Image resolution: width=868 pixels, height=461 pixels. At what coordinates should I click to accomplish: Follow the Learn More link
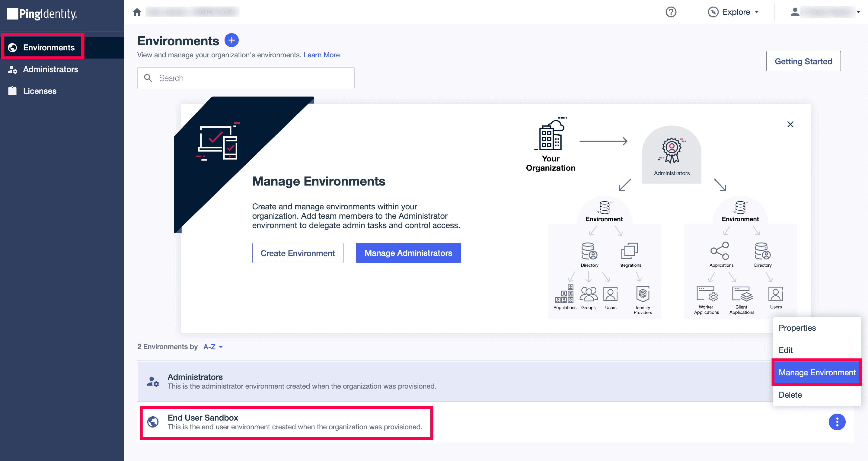(321, 55)
